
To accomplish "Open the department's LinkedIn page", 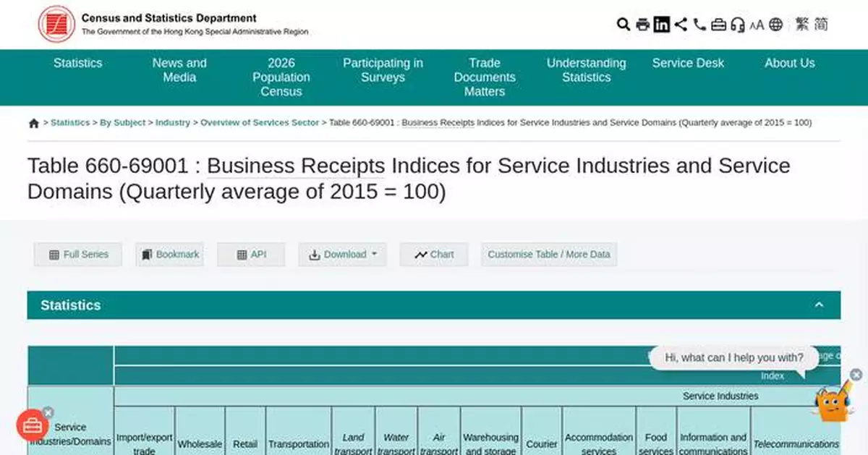I will point(661,25).
